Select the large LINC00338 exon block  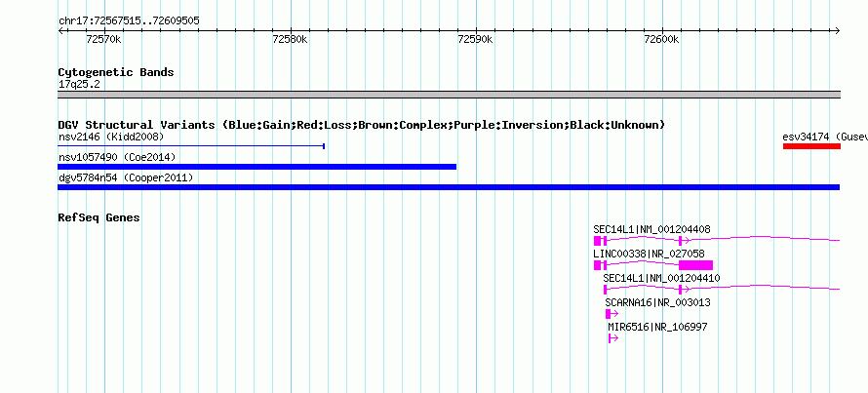pyautogui.click(x=695, y=265)
